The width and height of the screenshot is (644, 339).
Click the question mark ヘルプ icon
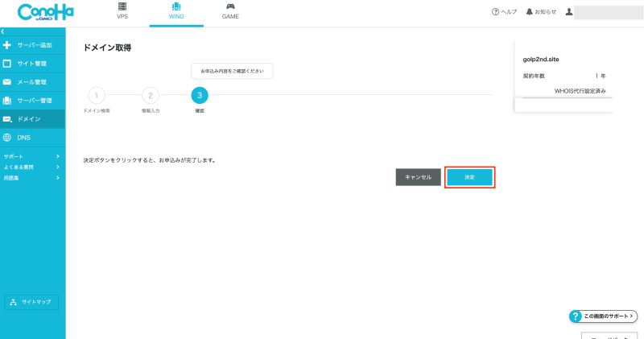coord(495,12)
